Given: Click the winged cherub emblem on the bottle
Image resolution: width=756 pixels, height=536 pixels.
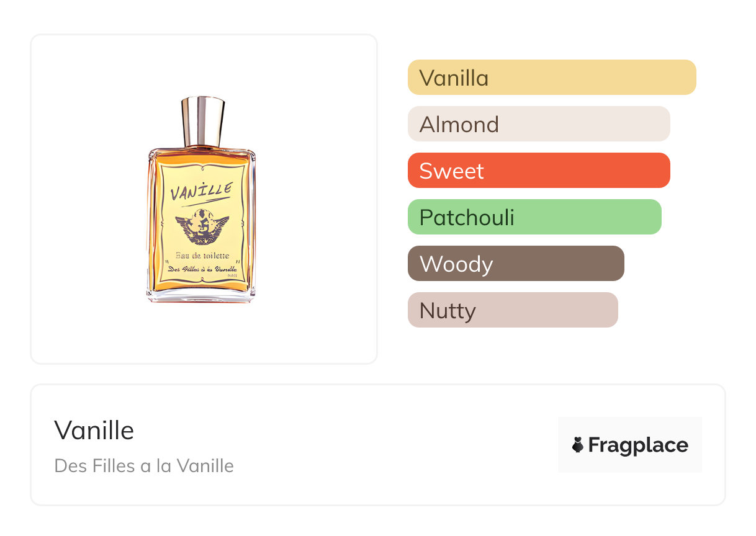Looking at the screenshot, I should (x=201, y=227).
